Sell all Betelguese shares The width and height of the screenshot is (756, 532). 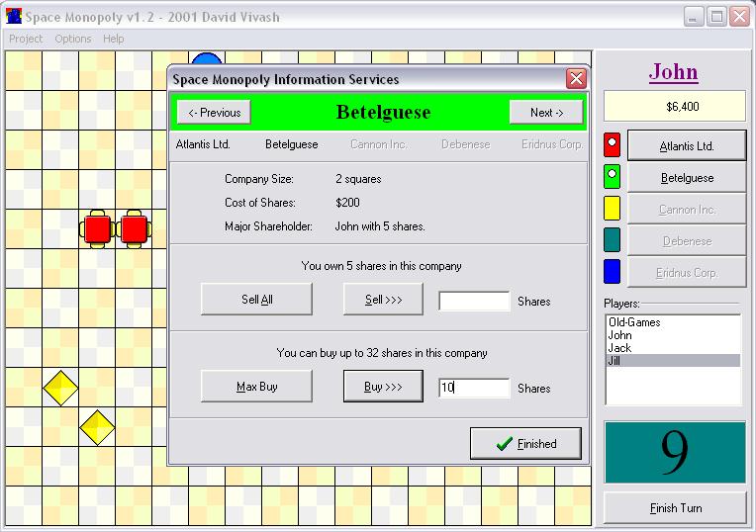point(256,300)
